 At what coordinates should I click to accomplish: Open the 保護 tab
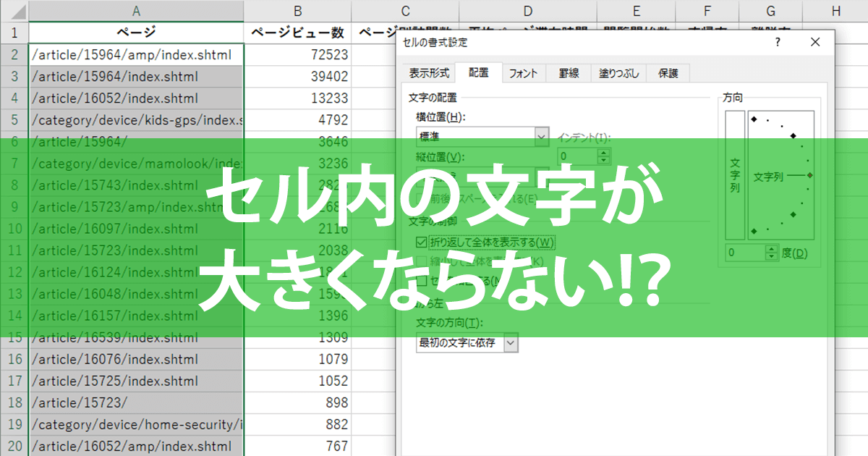(668, 73)
